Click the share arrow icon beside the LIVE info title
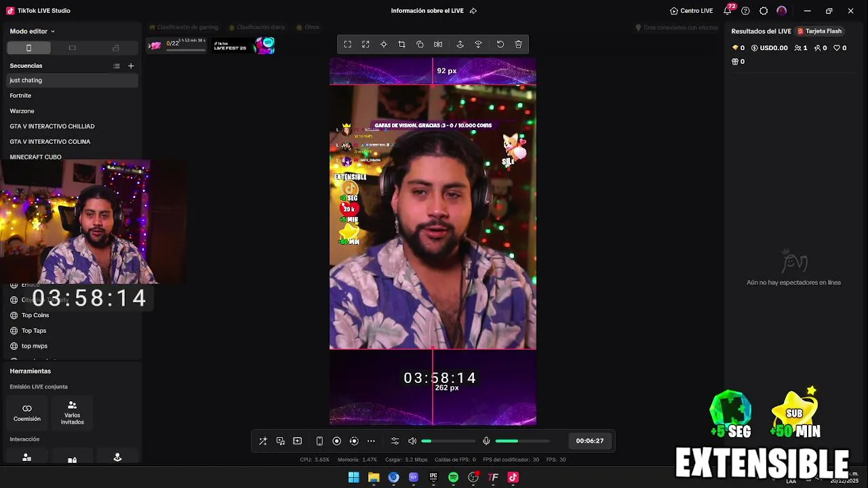 coord(473,11)
